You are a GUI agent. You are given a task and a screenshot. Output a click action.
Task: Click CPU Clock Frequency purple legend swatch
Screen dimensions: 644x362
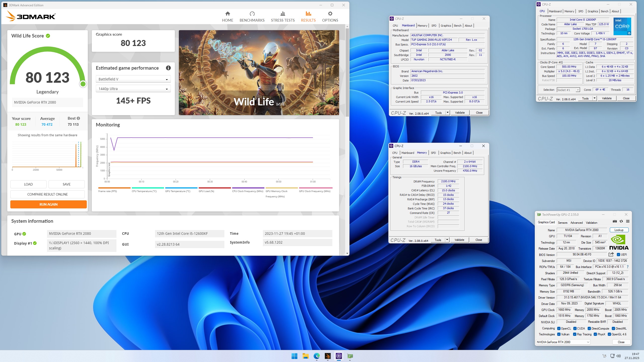coord(248,188)
